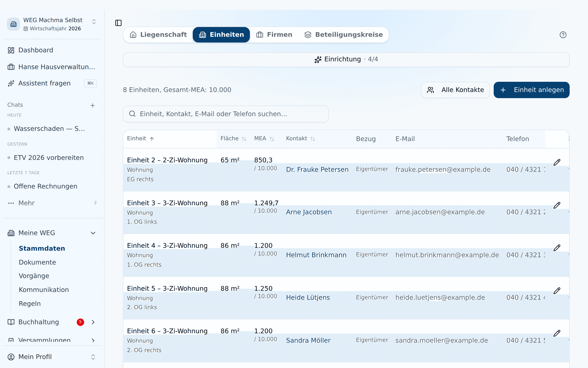Focus the unit search field
Image resolution: width=588 pixels, height=368 pixels.
[226, 114]
